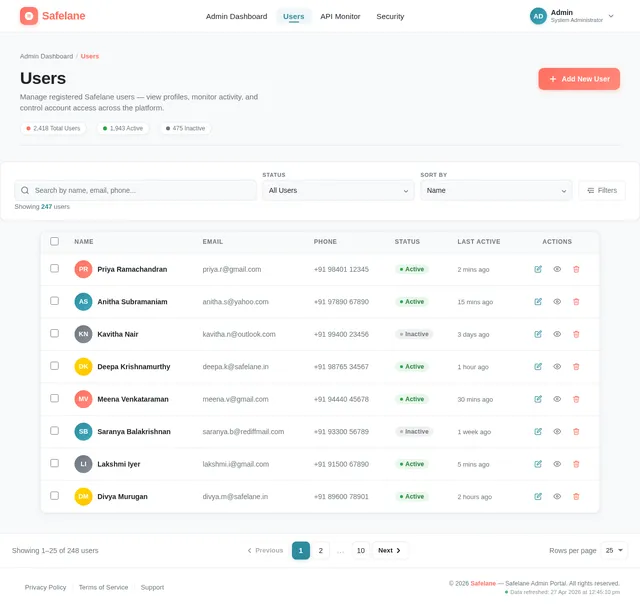Focus the search by name, email, phone field
Image resolution: width=640 pixels, height=607 pixels.
(136, 190)
